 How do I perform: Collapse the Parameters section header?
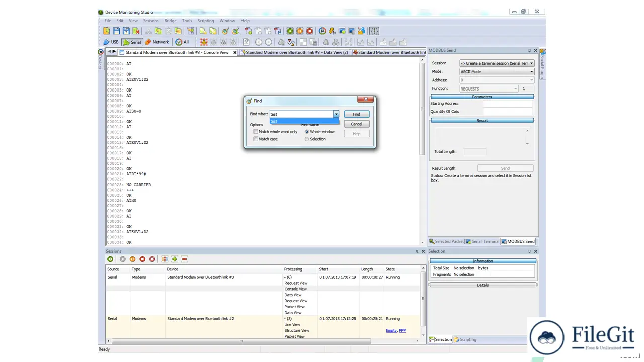482,97
